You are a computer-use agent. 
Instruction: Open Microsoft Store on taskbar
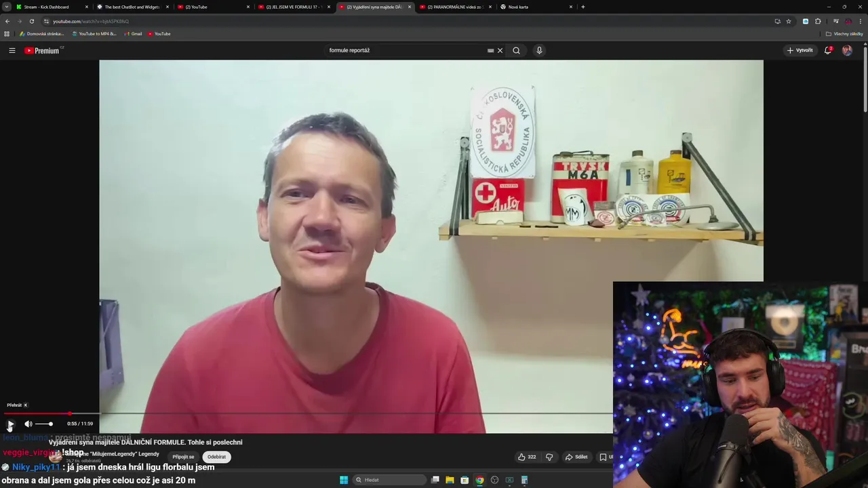465,480
